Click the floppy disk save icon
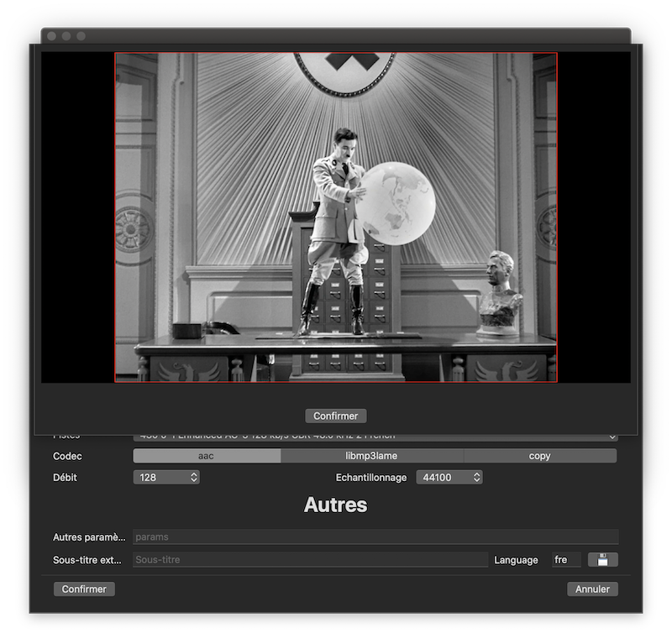672x633 pixels. point(602,560)
